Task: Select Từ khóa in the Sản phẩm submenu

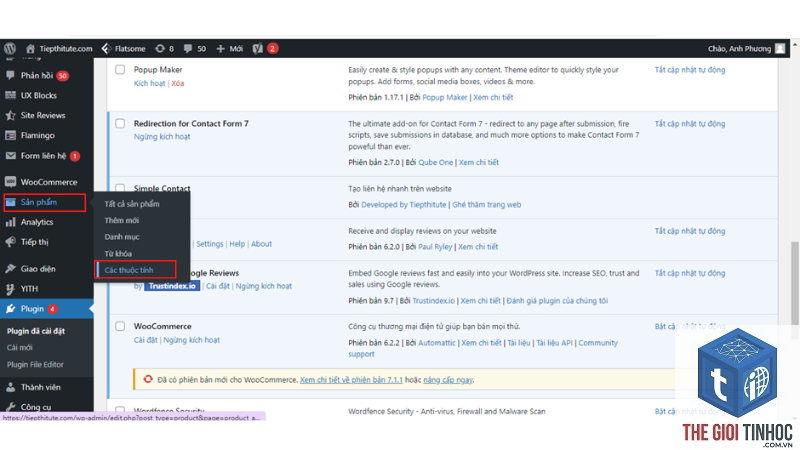Action: 118,254
